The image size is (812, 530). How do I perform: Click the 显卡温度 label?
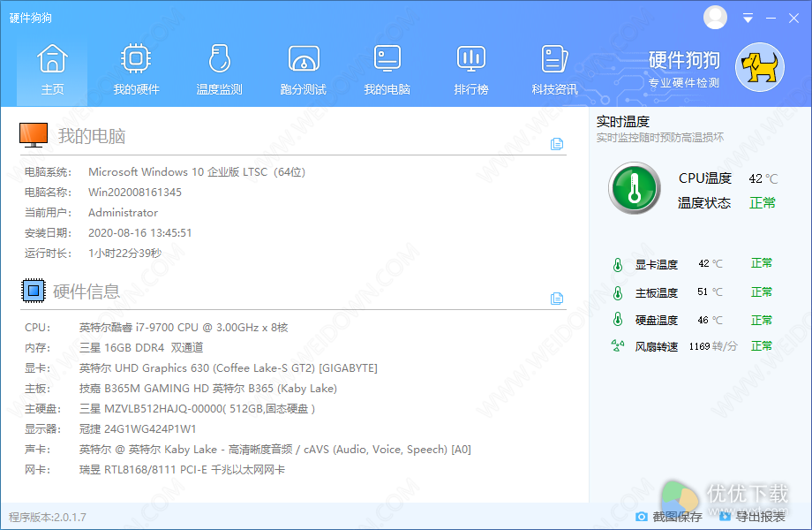(656, 265)
